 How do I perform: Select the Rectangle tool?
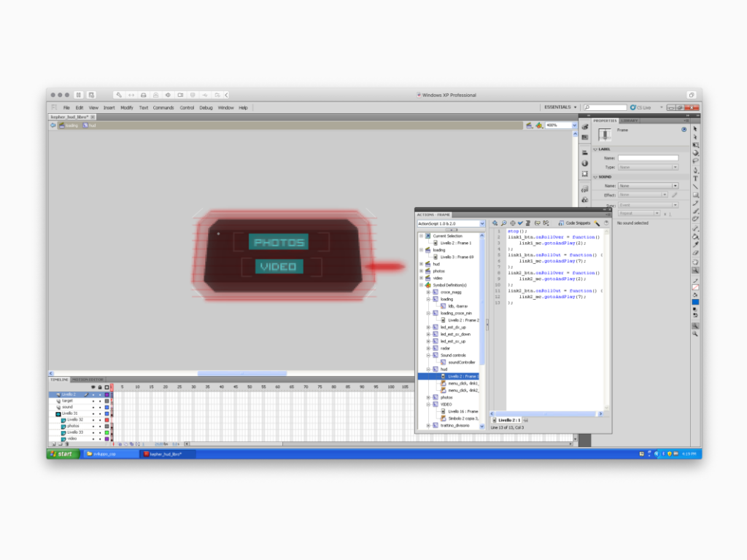(x=695, y=195)
